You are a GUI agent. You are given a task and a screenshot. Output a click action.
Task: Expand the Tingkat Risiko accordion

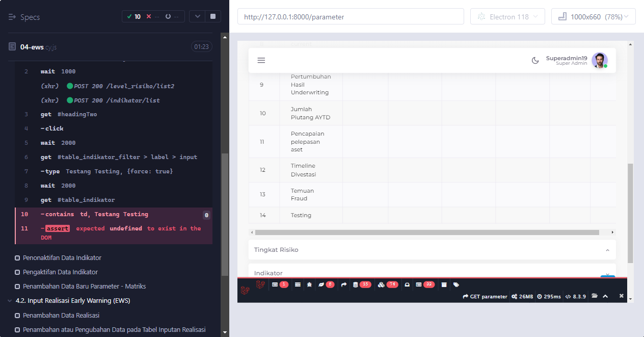click(x=432, y=250)
